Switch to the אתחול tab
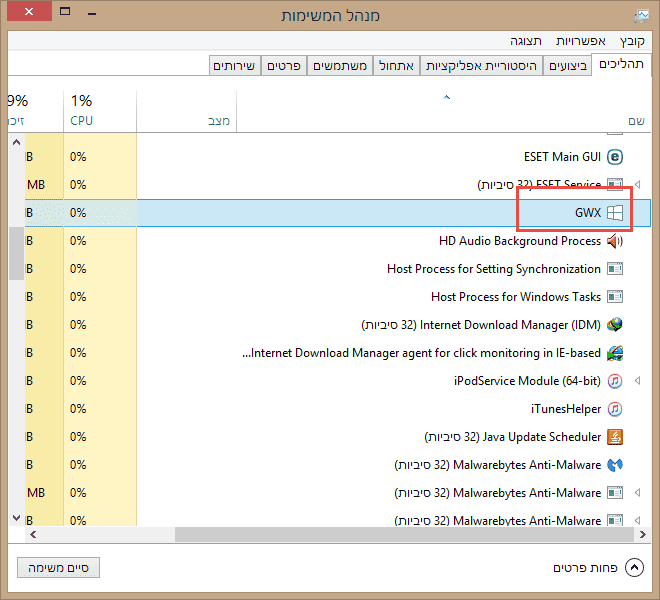The image size is (660, 600). pyautogui.click(x=396, y=66)
